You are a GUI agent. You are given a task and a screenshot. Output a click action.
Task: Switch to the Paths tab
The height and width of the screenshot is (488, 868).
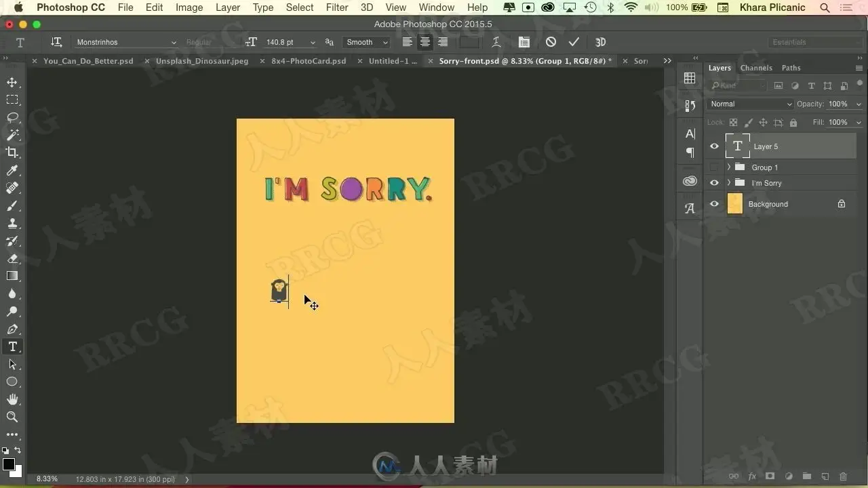click(x=791, y=68)
